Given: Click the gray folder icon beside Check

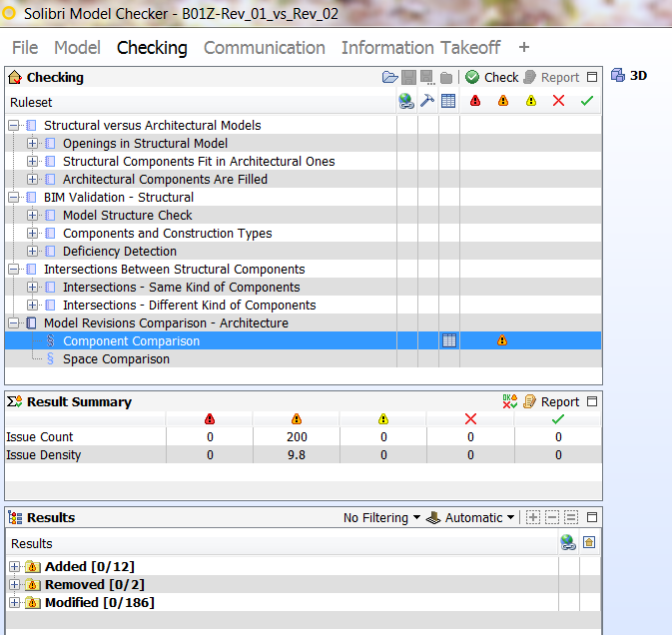Looking at the screenshot, I should tap(446, 78).
